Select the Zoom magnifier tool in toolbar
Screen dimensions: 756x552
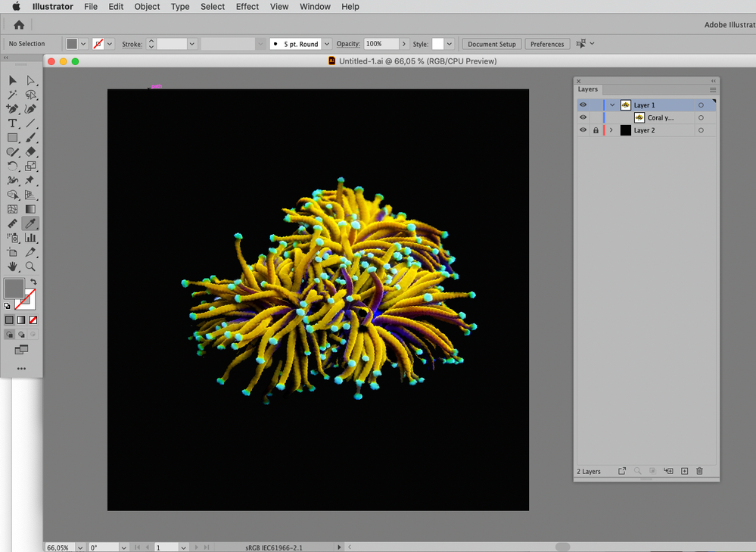pos(30,267)
